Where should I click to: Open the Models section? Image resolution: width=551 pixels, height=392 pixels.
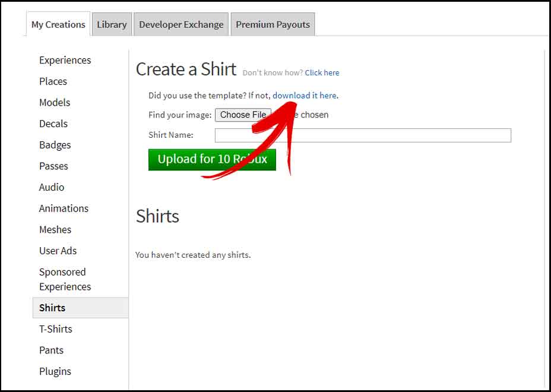(55, 102)
